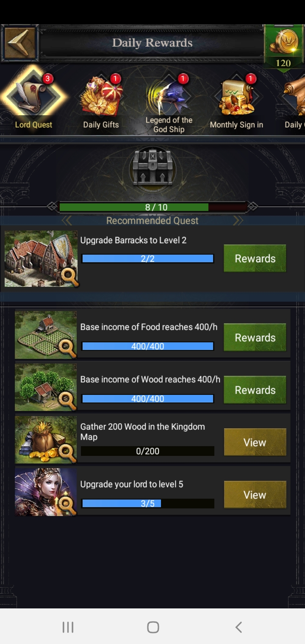Expand right chevrons next to Recommended Quest

point(238,220)
